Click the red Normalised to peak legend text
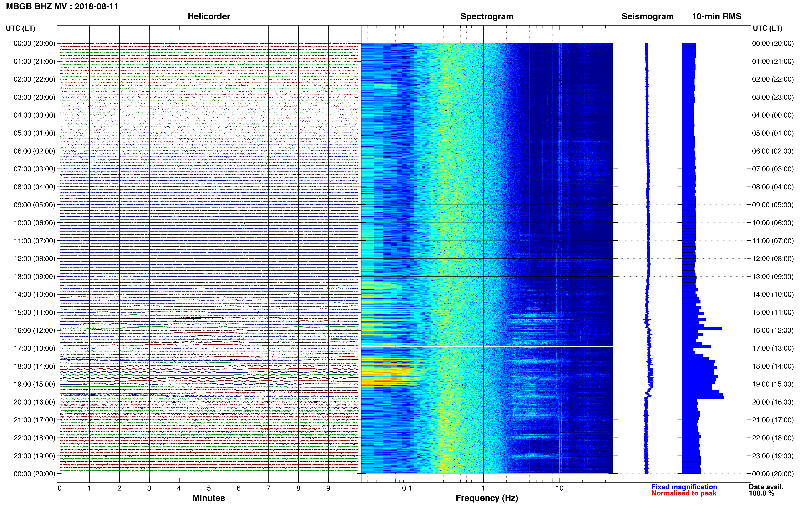 coord(684,493)
